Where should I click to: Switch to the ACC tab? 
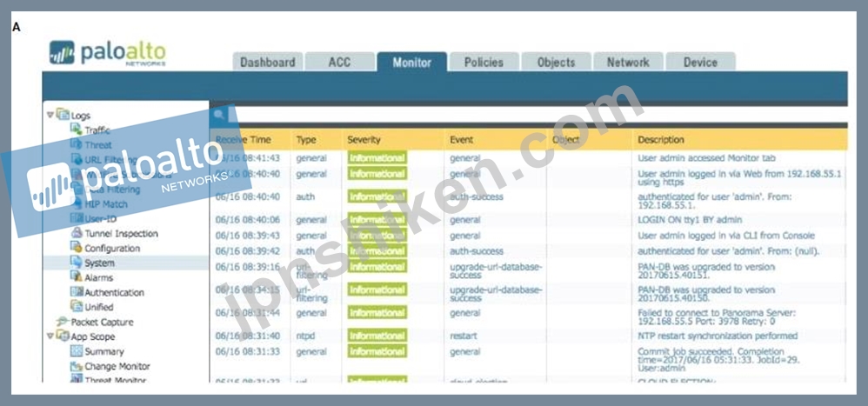tap(339, 62)
